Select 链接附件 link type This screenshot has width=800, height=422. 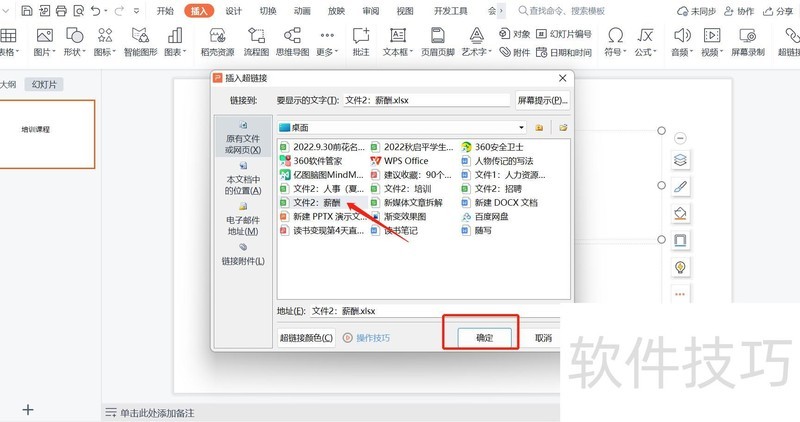pos(243,254)
